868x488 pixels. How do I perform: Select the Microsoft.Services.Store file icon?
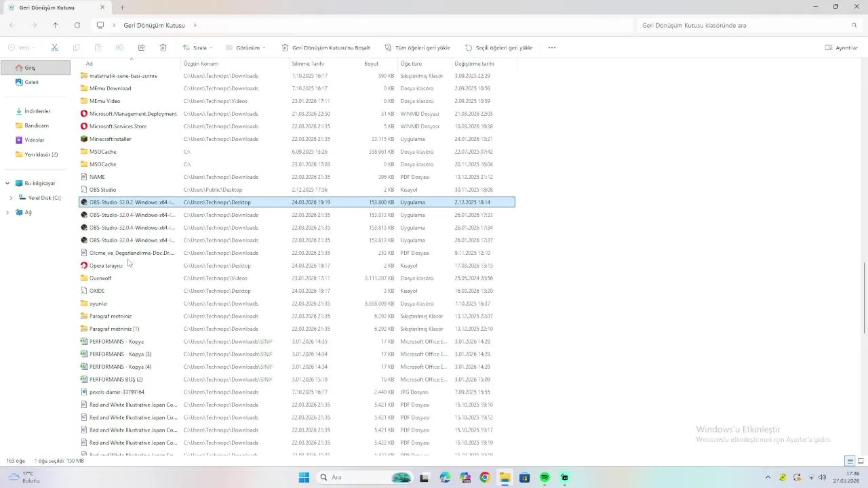[x=84, y=126]
